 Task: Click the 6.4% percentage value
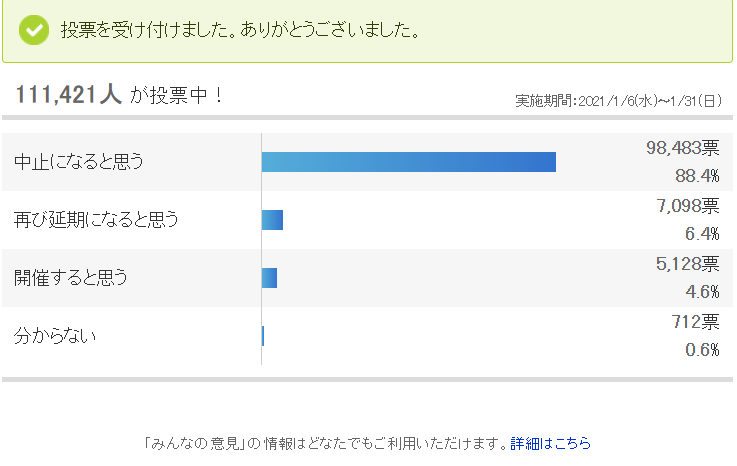[x=702, y=234]
